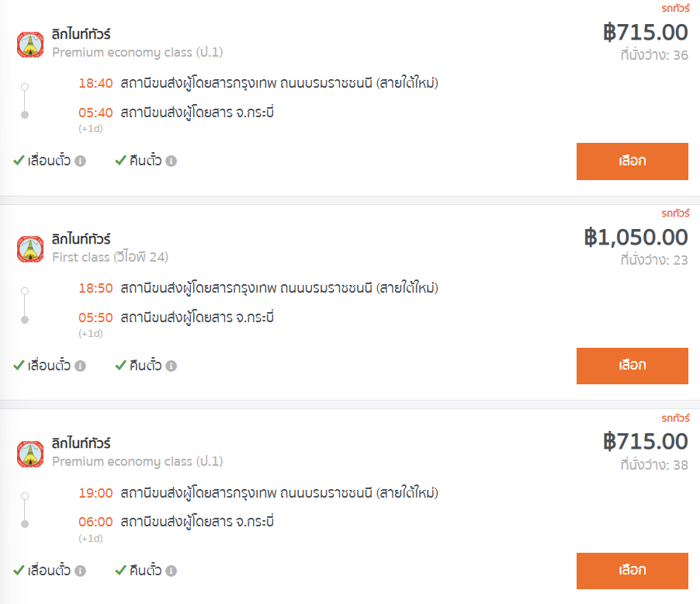Click the เลื่อนตั๋ว label on the 18:50 trip
This screenshot has width=700, height=604.
49,366
